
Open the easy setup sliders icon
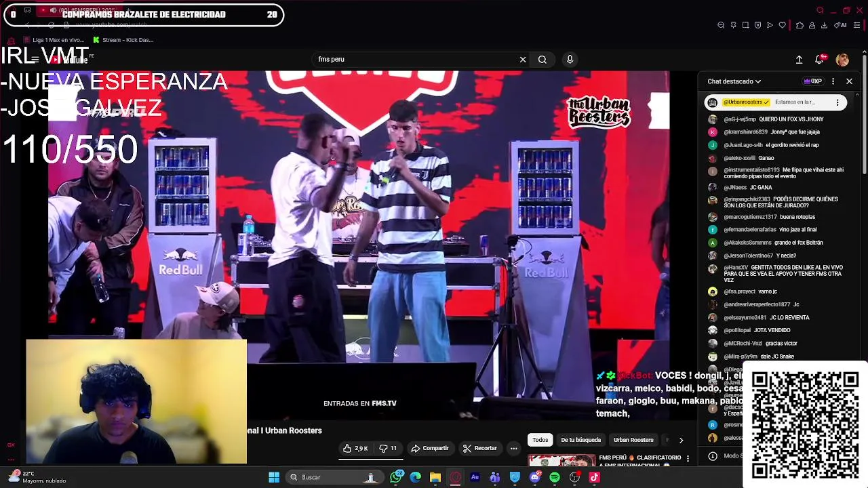(x=856, y=25)
